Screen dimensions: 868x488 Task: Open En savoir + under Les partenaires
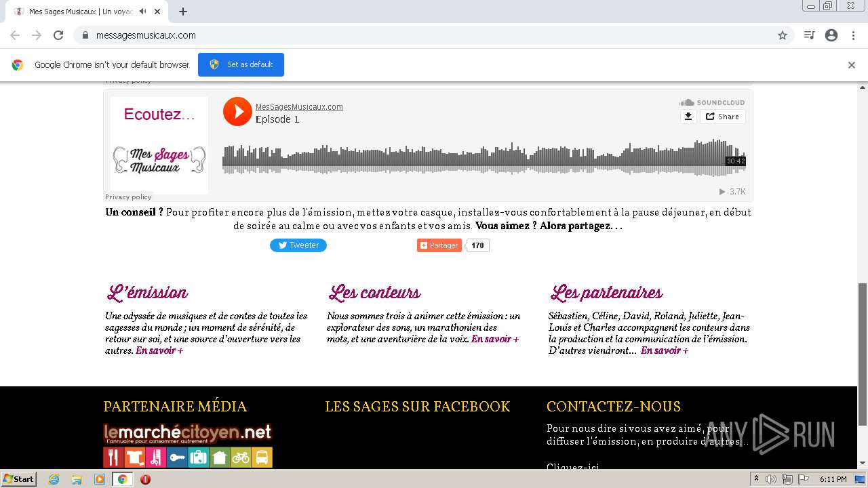pos(665,350)
